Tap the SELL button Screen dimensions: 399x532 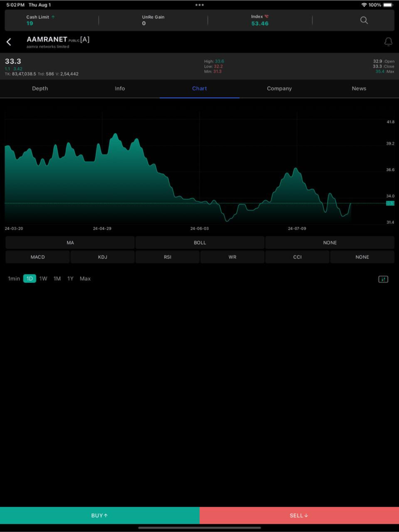coord(299,515)
